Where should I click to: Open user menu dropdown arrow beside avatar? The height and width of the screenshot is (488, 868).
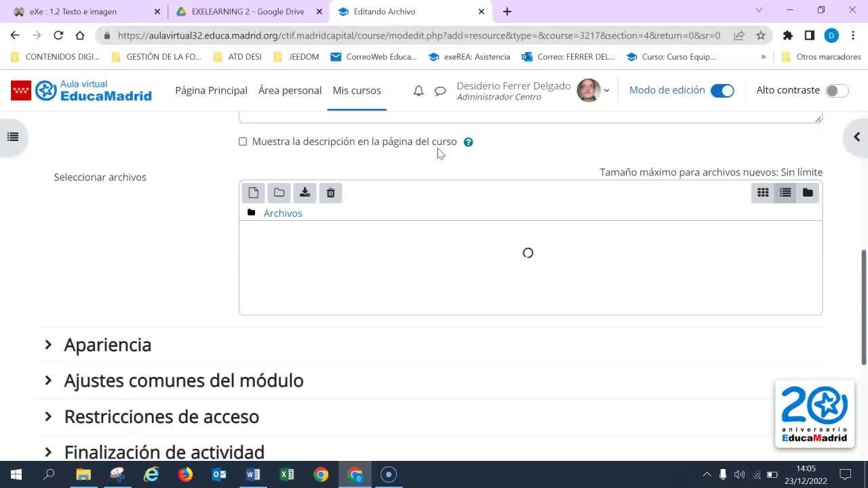(606, 91)
